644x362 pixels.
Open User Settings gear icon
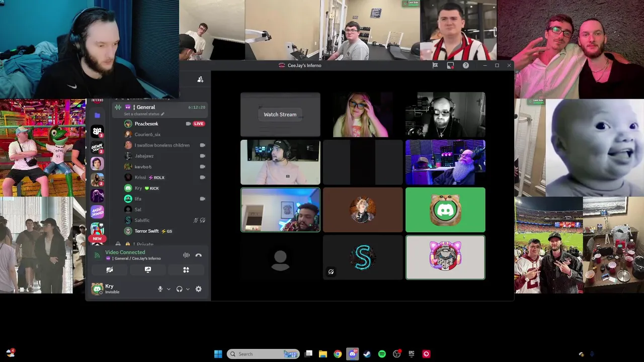coord(199,289)
